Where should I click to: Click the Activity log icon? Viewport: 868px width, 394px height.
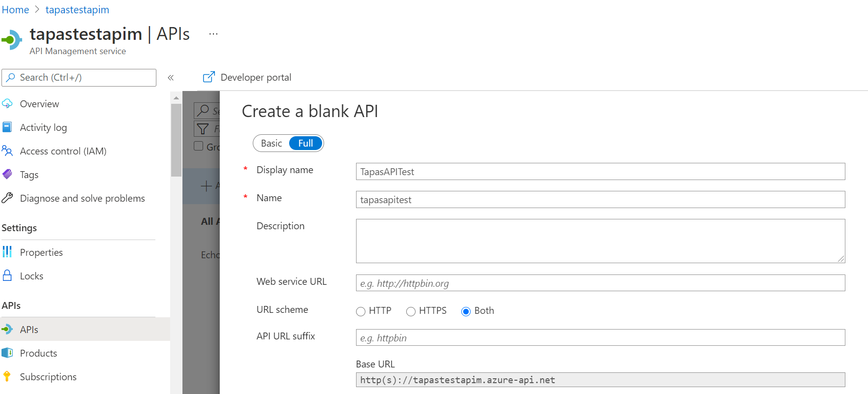pos(7,127)
